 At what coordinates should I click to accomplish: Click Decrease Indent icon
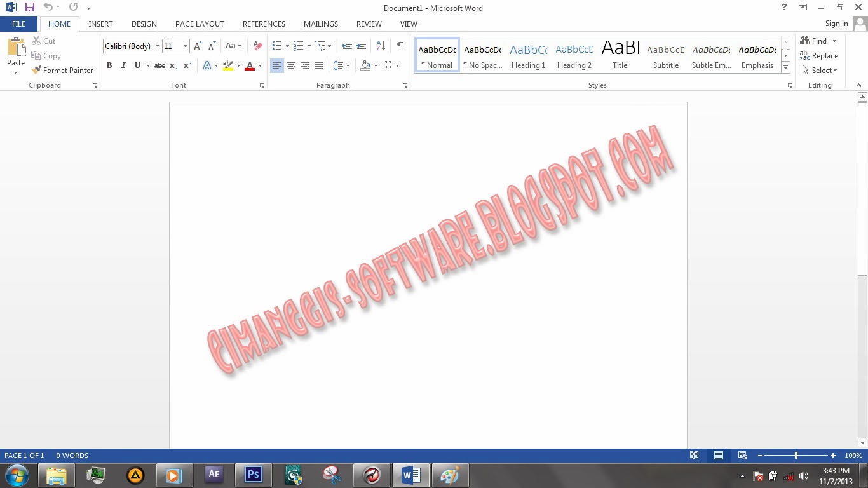pyautogui.click(x=346, y=46)
